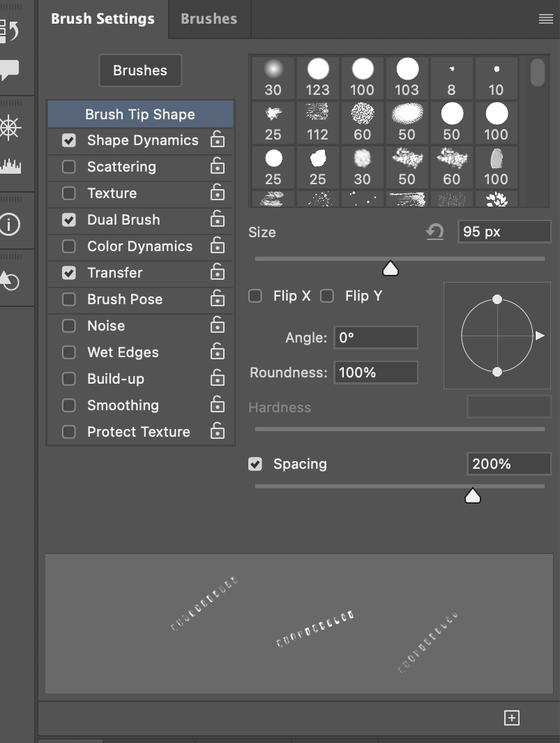Click the Angle 0° input field

pyautogui.click(x=376, y=338)
